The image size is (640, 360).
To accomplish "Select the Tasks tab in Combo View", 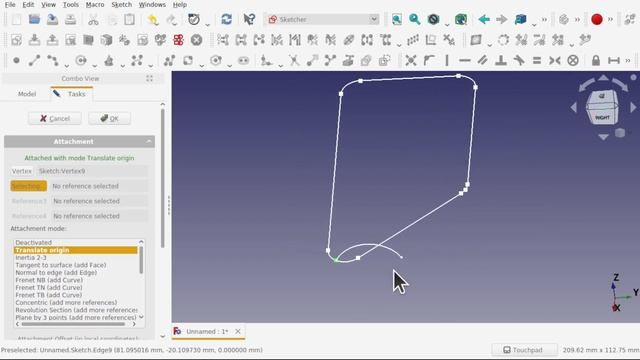I will (x=72, y=94).
